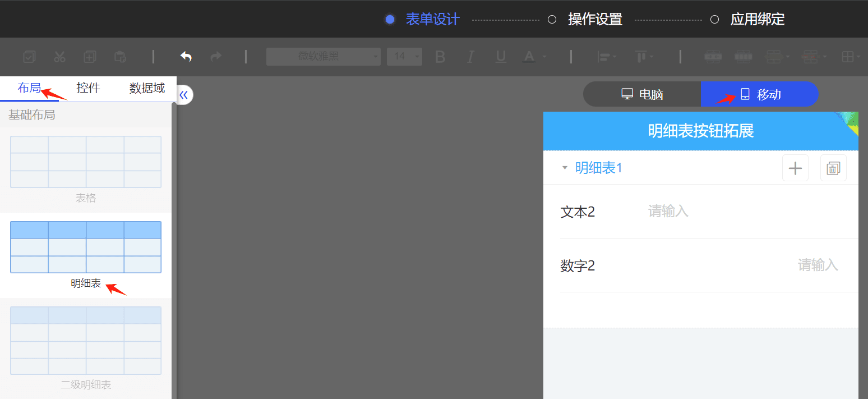This screenshot has width=868, height=399.
Task: Open the font size 14 dropdown
Action: [404, 57]
